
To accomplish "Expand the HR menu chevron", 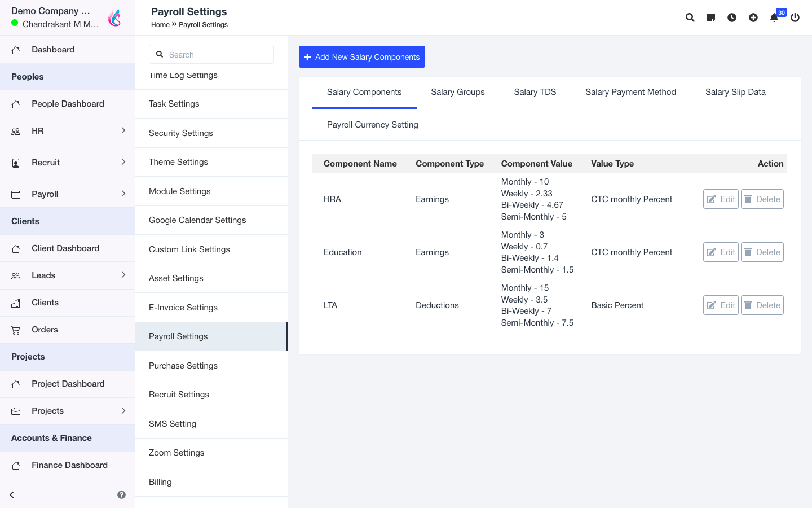I will coord(123,130).
